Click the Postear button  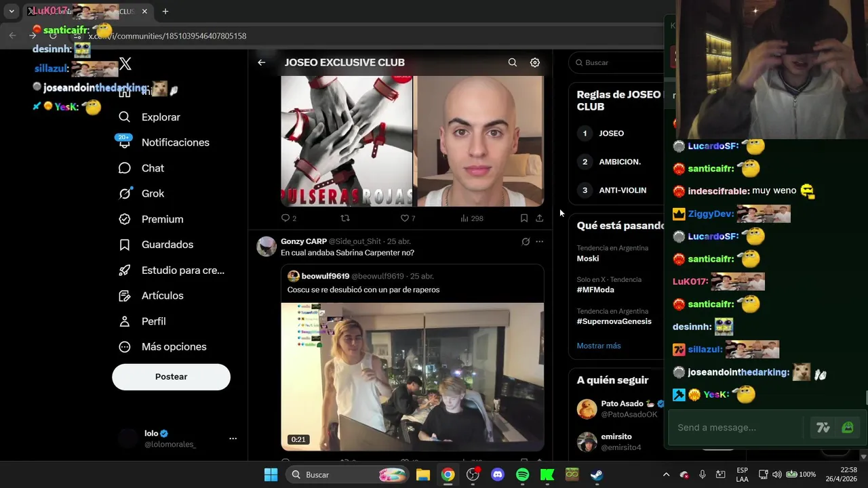coord(171,377)
